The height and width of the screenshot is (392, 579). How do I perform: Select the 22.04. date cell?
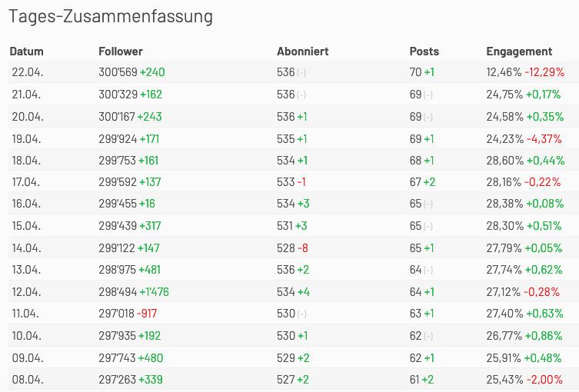coord(28,72)
